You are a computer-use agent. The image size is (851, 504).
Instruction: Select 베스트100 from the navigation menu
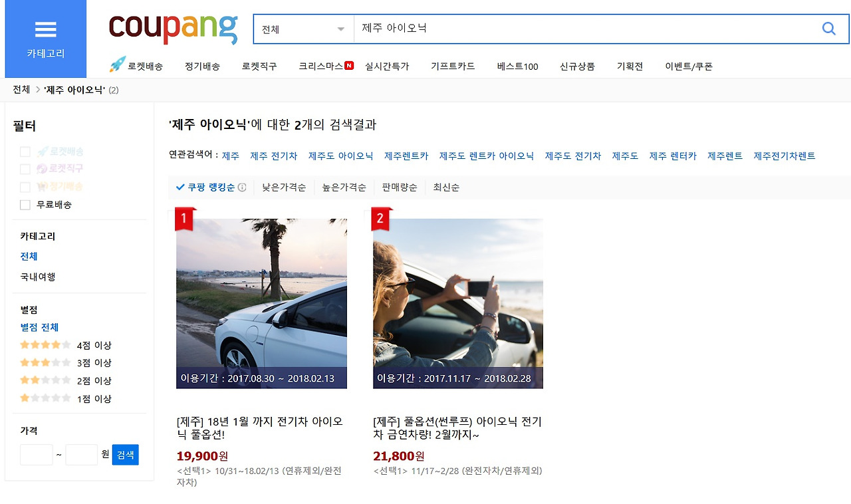click(x=517, y=66)
